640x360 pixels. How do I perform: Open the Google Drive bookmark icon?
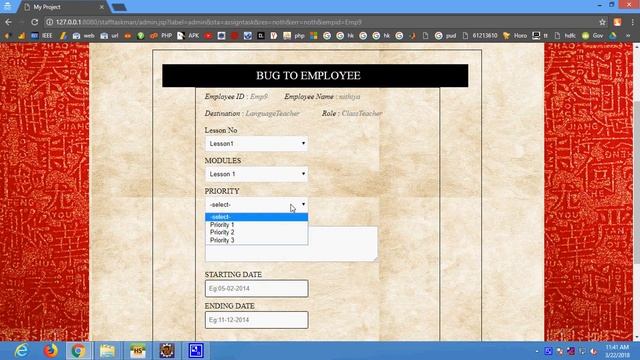click(x=613, y=36)
